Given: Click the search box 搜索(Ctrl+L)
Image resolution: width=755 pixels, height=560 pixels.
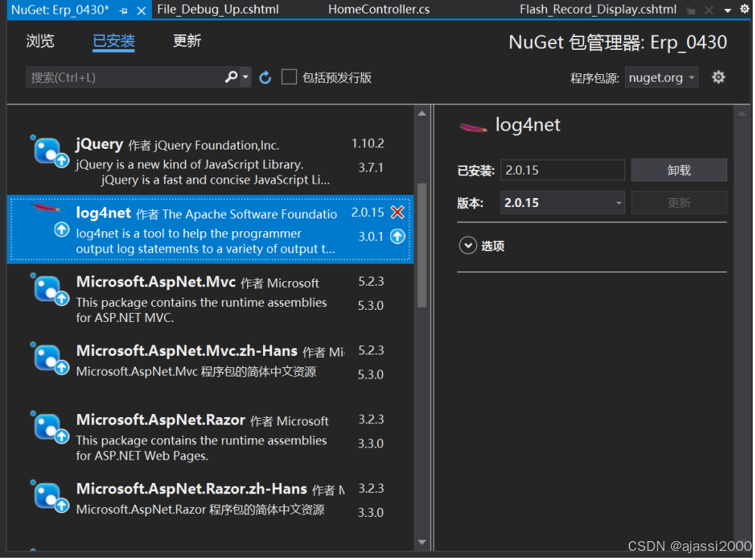Looking at the screenshot, I should click(x=125, y=78).
